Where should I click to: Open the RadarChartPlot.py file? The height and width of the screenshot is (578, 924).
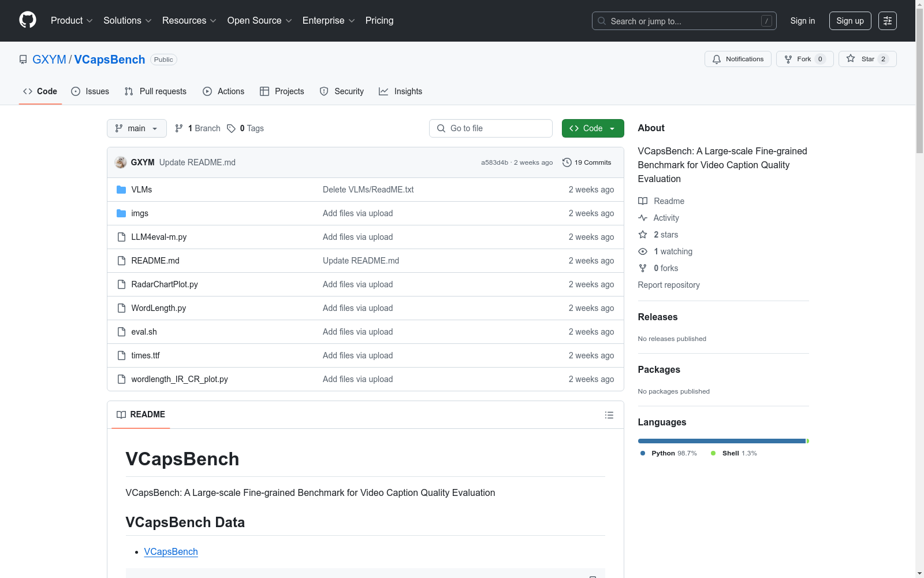(x=165, y=284)
